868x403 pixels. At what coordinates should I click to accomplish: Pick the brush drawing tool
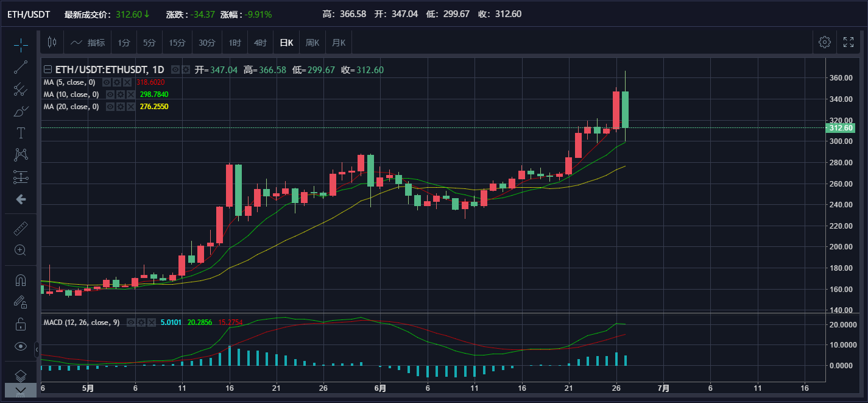pyautogui.click(x=21, y=112)
